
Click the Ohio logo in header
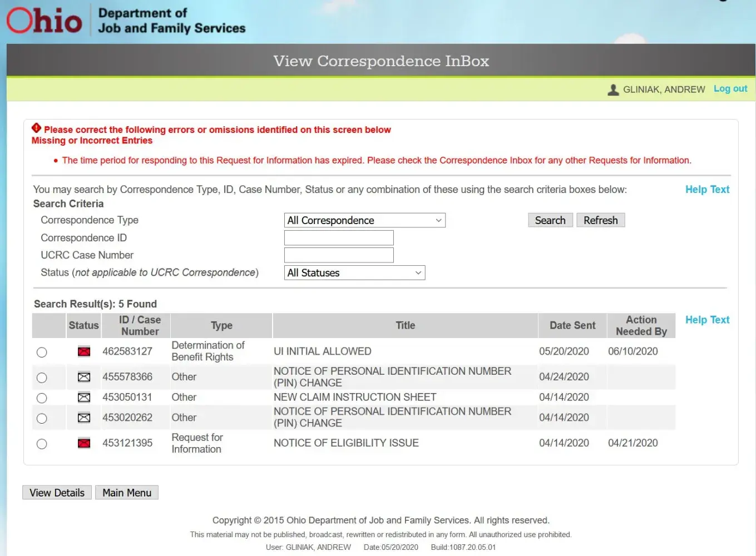pyautogui.click(x=45, y=21)
